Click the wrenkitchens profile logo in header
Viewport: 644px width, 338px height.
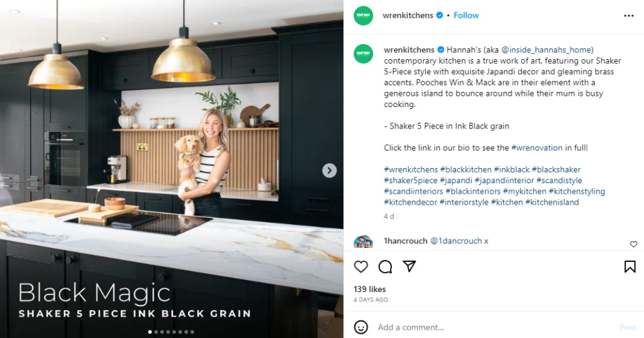click(x=363, y=16)
